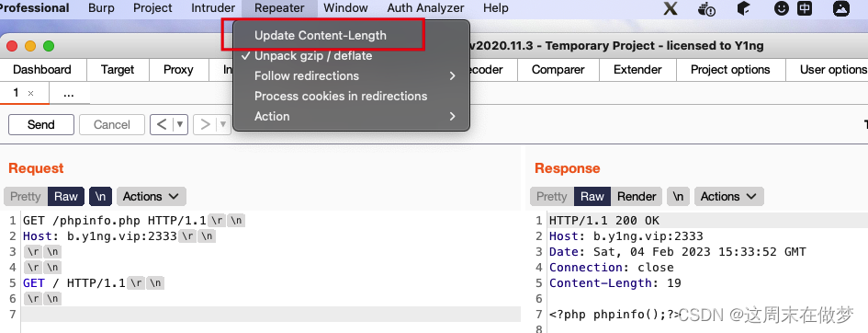The image size is (868, 333).
Task: Toggle response \n non-printable characters display
Action: (678, 196)
